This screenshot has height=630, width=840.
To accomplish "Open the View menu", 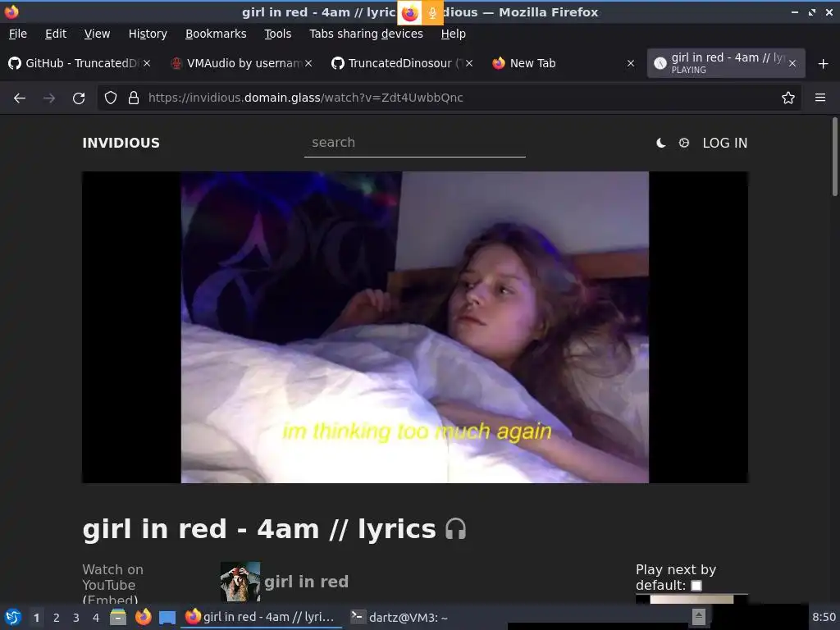I will 97,34.
